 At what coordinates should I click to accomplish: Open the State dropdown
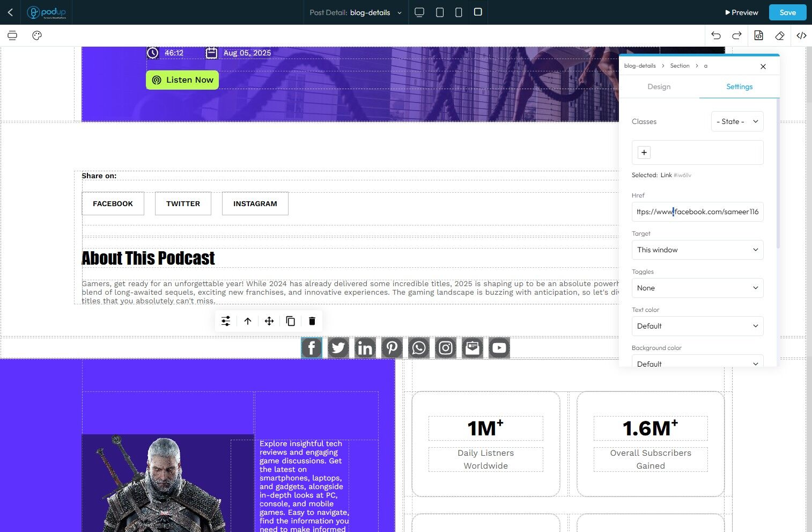pyautogui.click(x=737, y=121)
